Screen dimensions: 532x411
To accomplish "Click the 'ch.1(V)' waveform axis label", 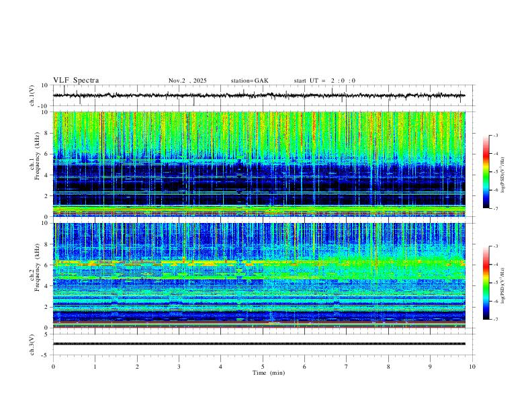I will click(32, 95).
